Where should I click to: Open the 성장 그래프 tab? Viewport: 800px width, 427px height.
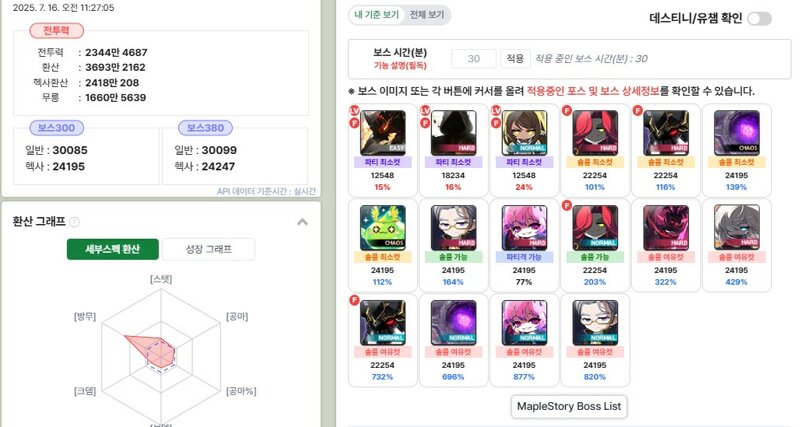coord(208,249)
